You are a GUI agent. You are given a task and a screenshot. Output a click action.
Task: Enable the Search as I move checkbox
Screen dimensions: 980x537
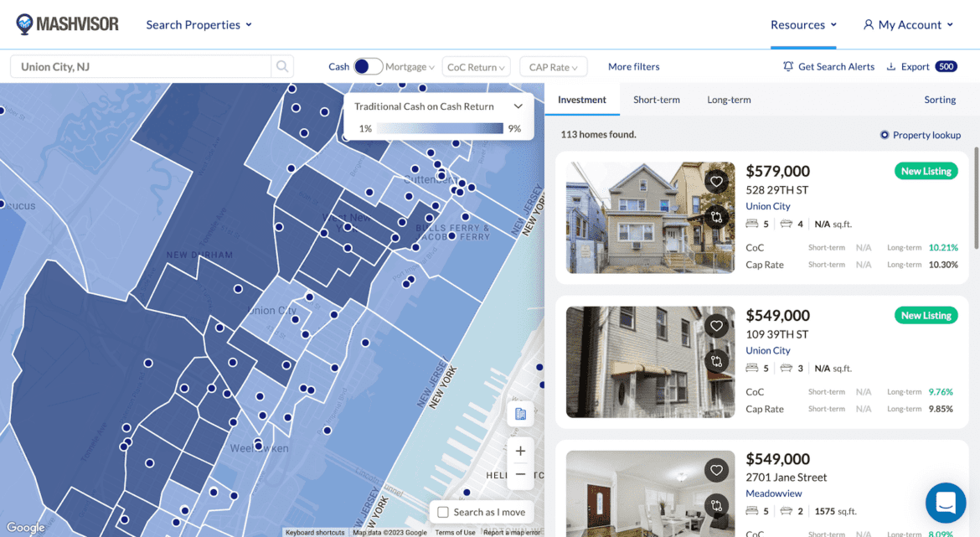pos(441,512)
